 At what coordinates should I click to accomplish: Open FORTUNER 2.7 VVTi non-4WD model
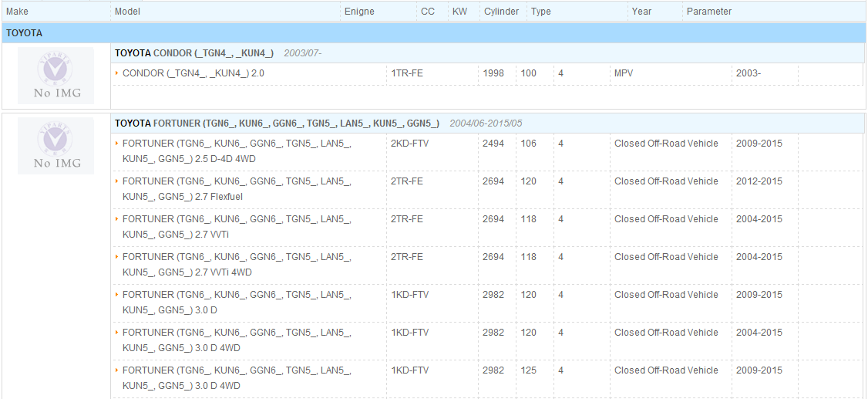[x=237, y=227]
